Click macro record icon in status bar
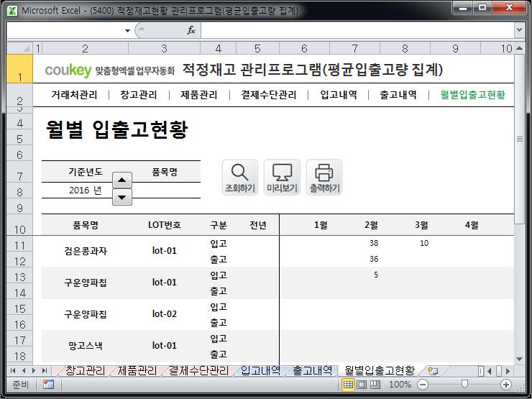This screenshot has width=532, height=399. [x=48, y=385]
